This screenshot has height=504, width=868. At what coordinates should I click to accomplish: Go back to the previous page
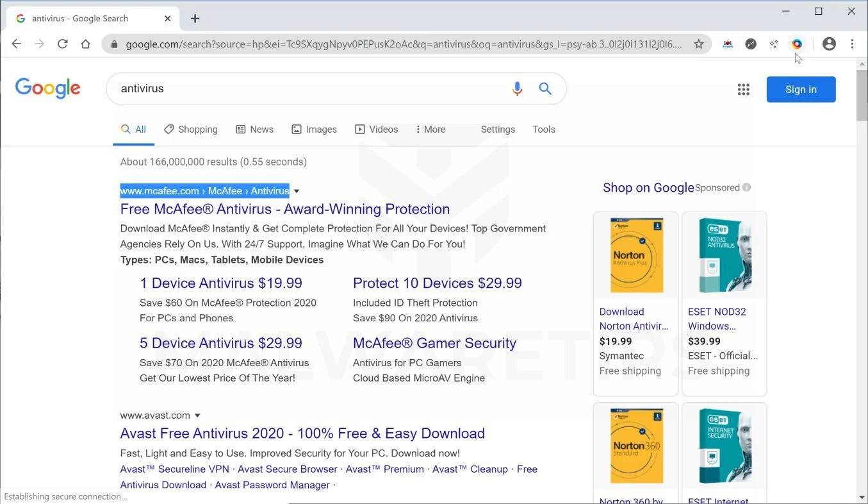tap(17, 44)
